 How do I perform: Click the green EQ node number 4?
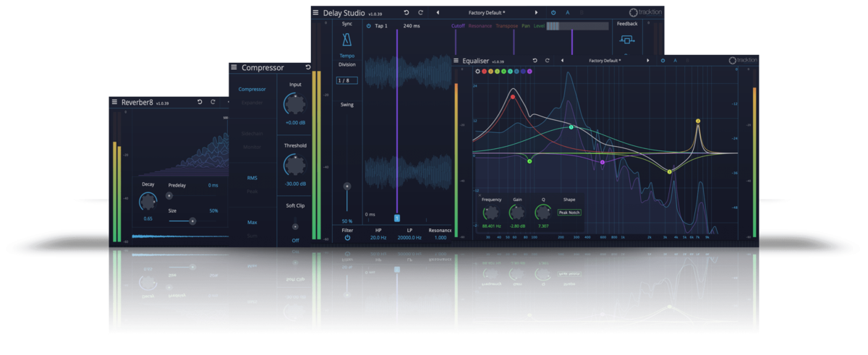click(x=529, y=161)
